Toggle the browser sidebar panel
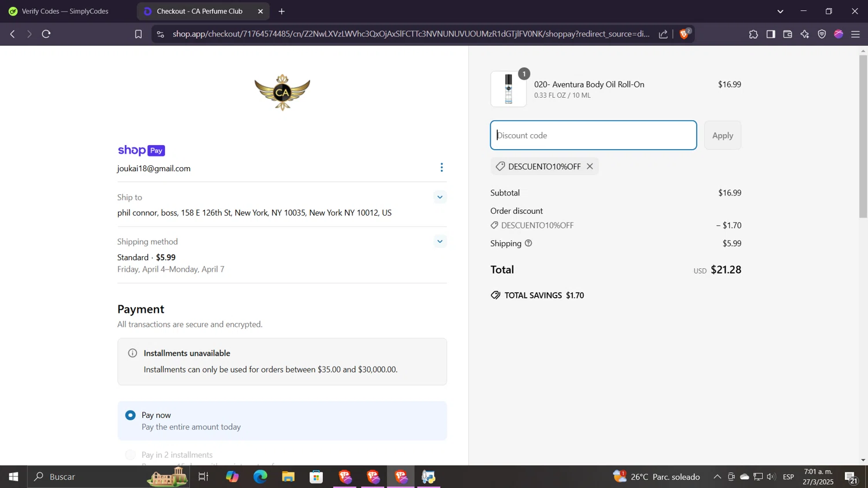Image resolution: width=868 pixels, height=488 pixels. (771, 34)
